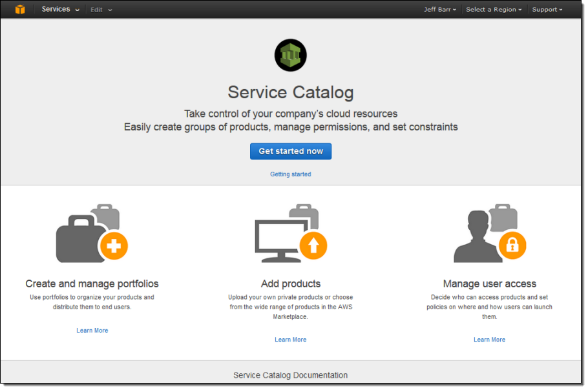
Task: Click the orange padlock badge
Action: click(x=512, y=245)
